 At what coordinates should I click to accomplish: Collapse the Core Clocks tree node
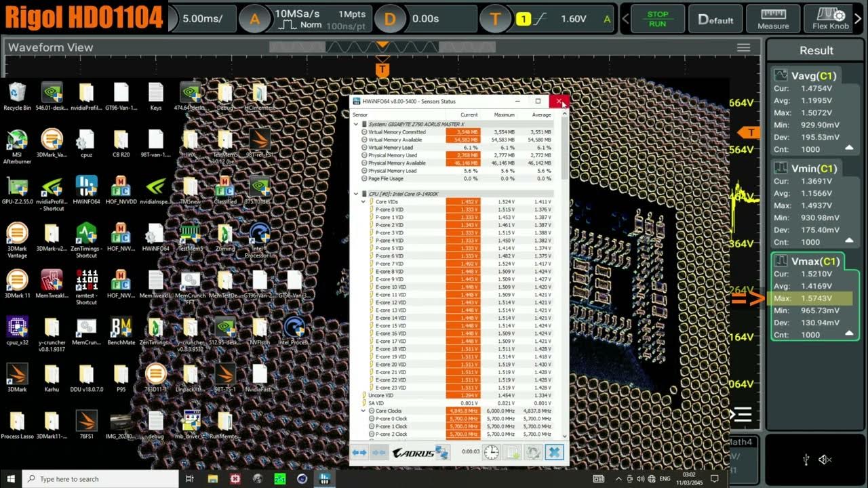click(363, 411)
